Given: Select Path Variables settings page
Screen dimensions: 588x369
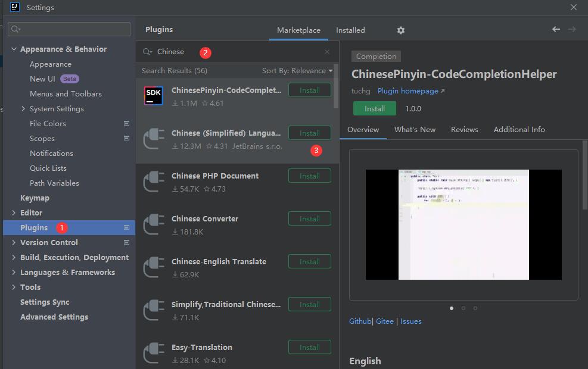Looking at the screenshot, I should [54, 183].
